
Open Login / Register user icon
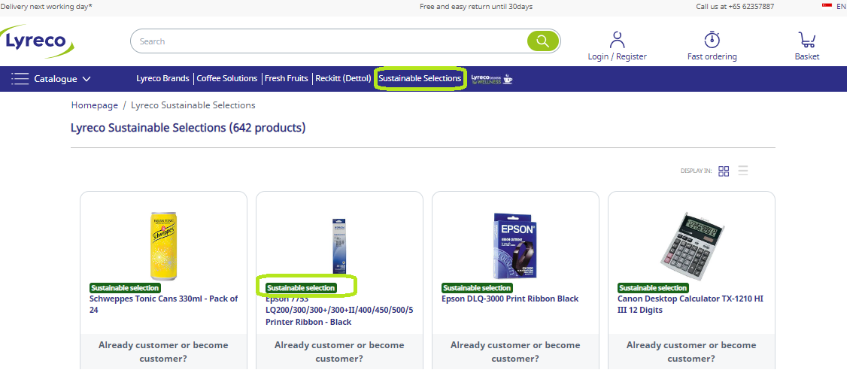[x=618, y=40]
